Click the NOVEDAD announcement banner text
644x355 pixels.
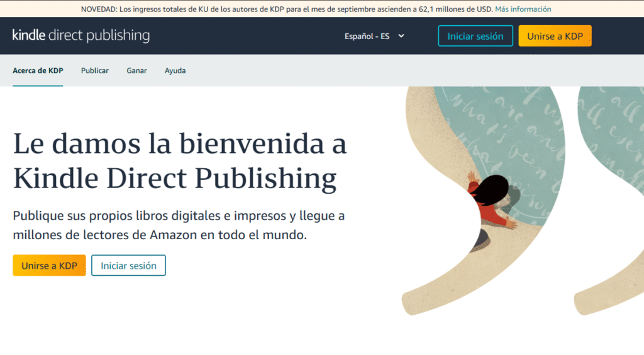286,9
